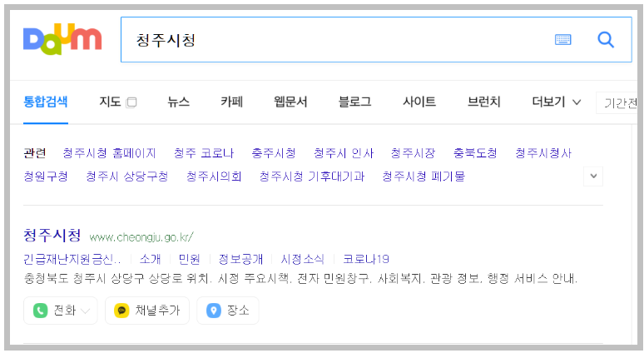Open related search 청주시의회
This screenshot has height=353, width=644.
pos(214,176)
